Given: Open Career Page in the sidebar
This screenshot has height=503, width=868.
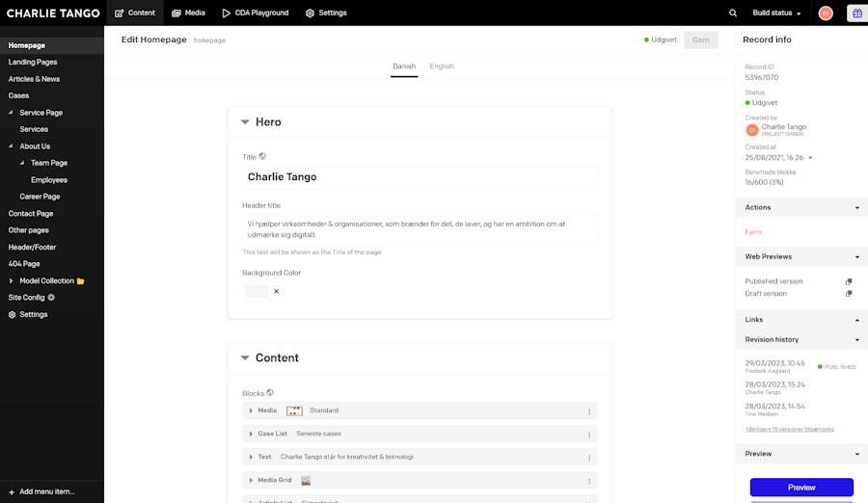Looking at the screenshot, I should click(x=40, y=197).
